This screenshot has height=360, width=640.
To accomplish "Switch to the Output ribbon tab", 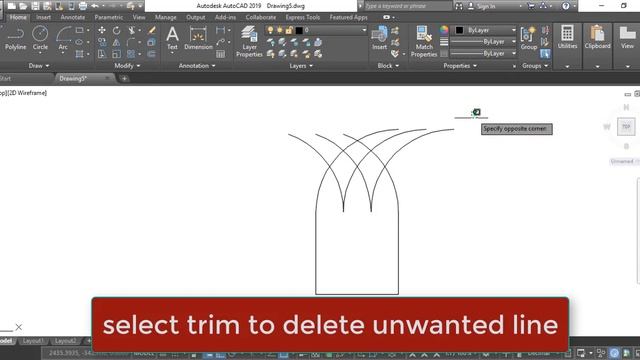I will click(196, 17).
